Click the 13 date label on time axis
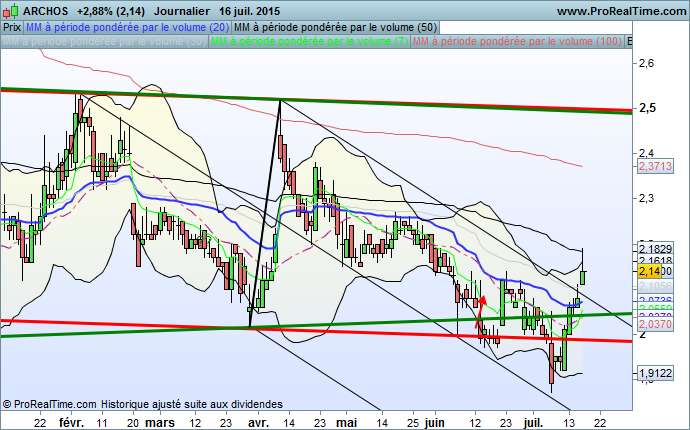The width and height of the screenshot is (690, 430). [x=569, y=423]
